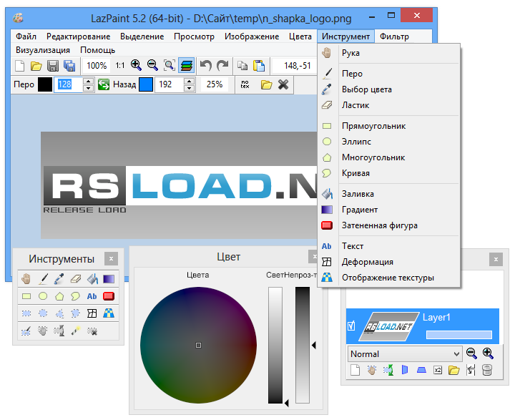Open the Файл menu
This screenshot has height=420, width=520.
[26, 36]
